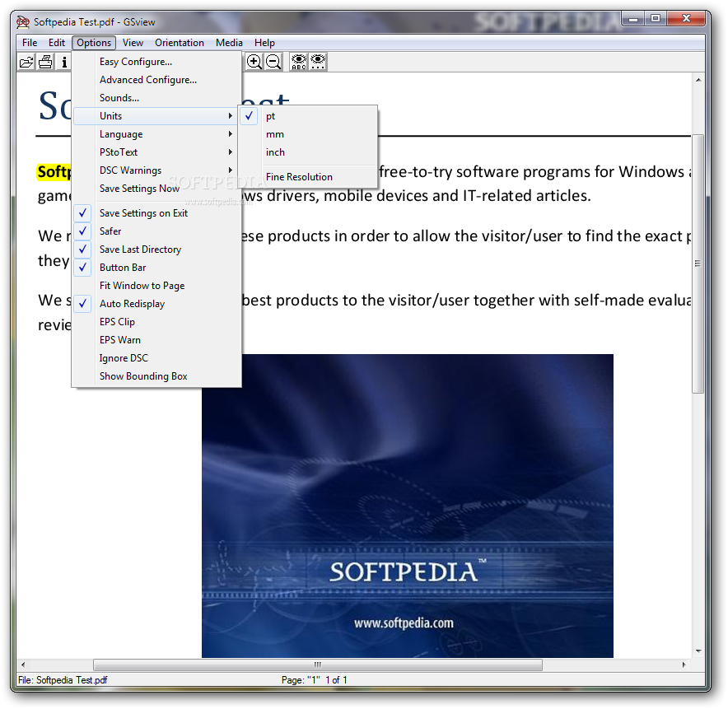Close the GSview window

coord(686,19)
